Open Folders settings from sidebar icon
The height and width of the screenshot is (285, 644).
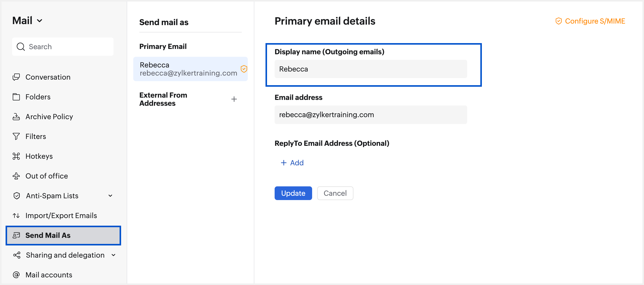coord(16,97)
